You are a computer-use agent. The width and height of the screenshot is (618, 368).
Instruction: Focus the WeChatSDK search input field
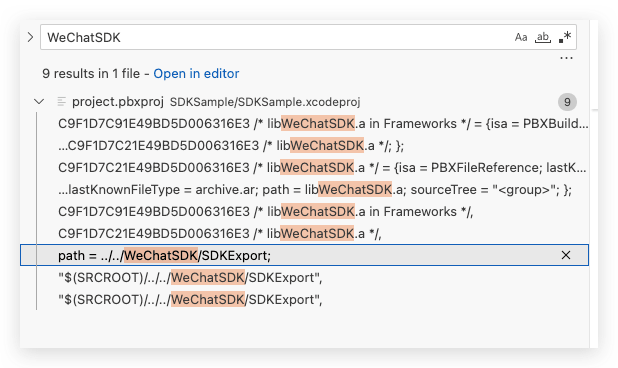pyautogui.click(x=276, y=37)
